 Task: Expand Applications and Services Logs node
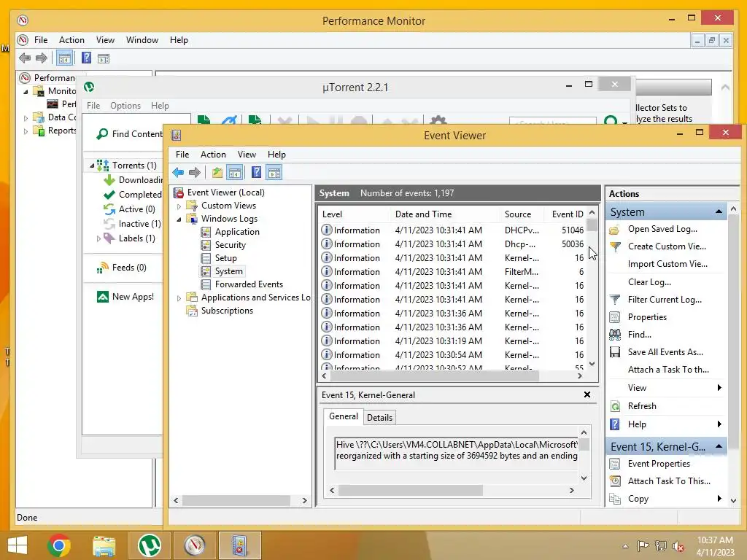point(179,298)
